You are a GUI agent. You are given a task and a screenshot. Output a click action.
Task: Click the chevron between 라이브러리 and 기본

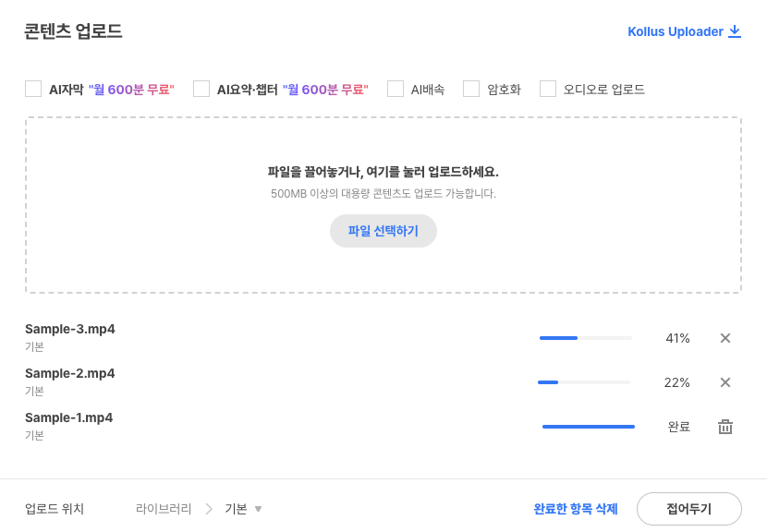click(x=211, y=508)
